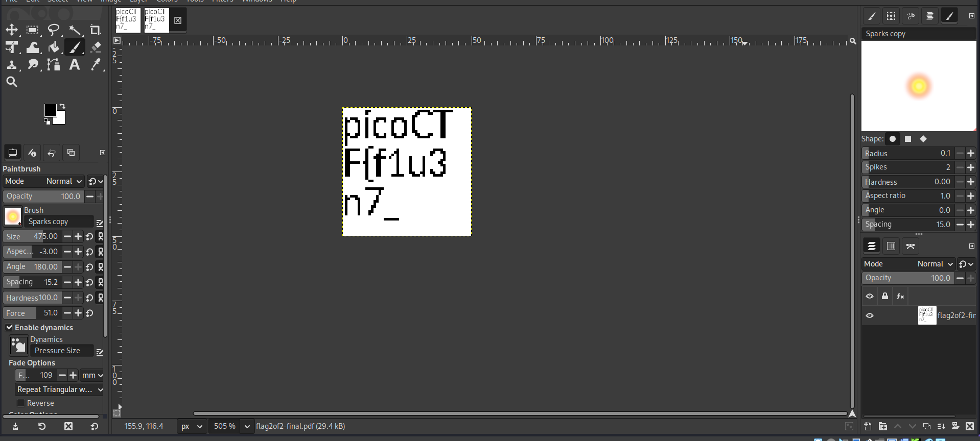The height and width of the screenshot is (441, 980).
Task: Open the Fonts tab in right dock
Action: pyautogui.click(x=911, y=16)
